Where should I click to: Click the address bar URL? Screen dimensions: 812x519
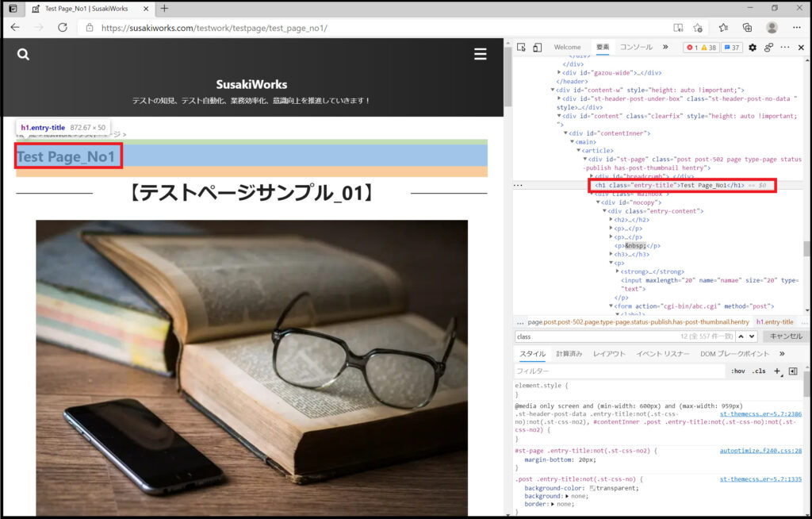pyautogui.click(x=214, y=28)
